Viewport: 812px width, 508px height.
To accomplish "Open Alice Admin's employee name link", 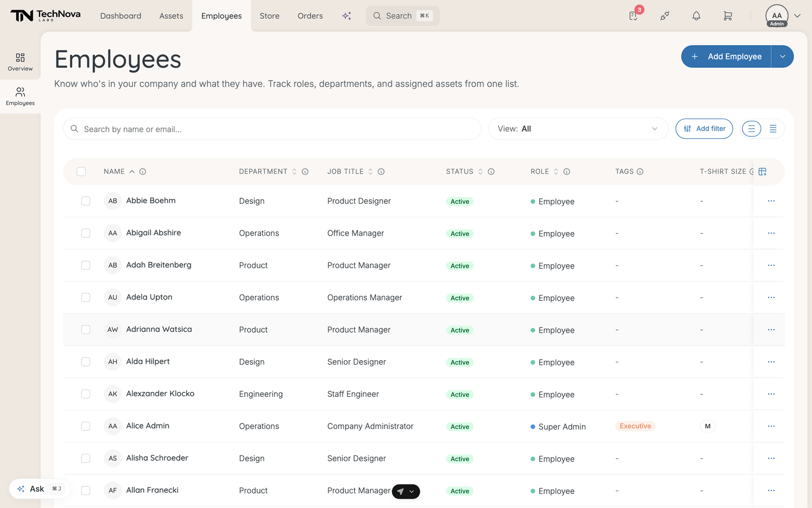I will pyautogui.click(x=148, y=426).
